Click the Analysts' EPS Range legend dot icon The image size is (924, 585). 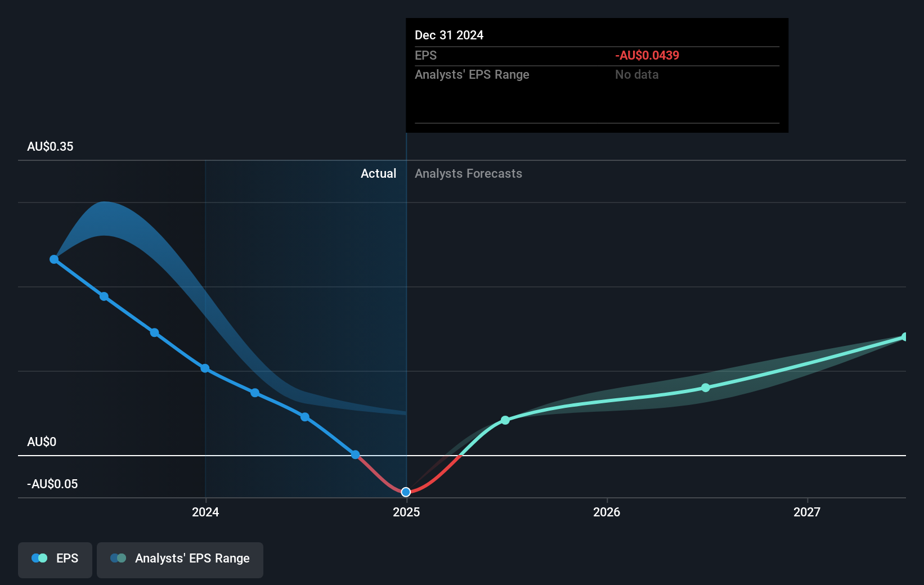(118, 558)
